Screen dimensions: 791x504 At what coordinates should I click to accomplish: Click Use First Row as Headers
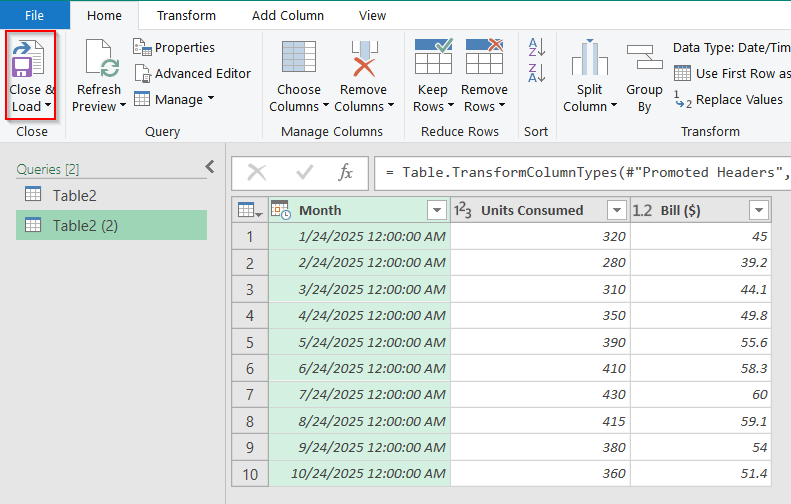point(732,73)
